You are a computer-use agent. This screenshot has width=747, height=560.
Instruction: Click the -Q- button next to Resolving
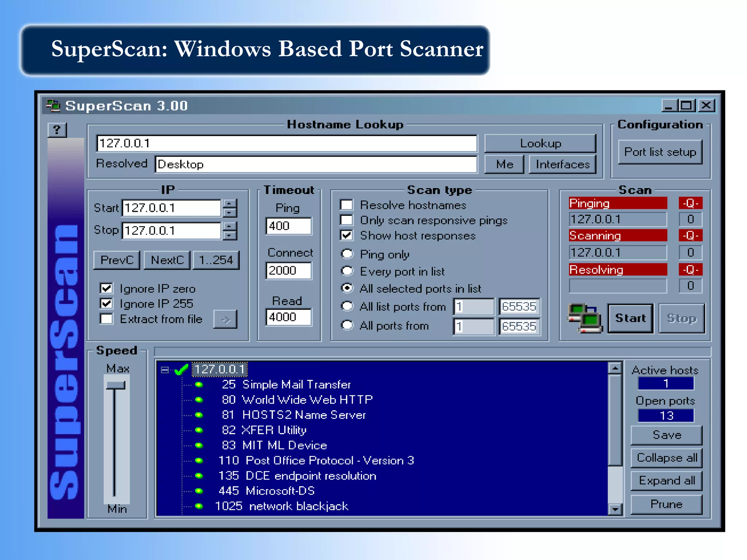[690, 269]
